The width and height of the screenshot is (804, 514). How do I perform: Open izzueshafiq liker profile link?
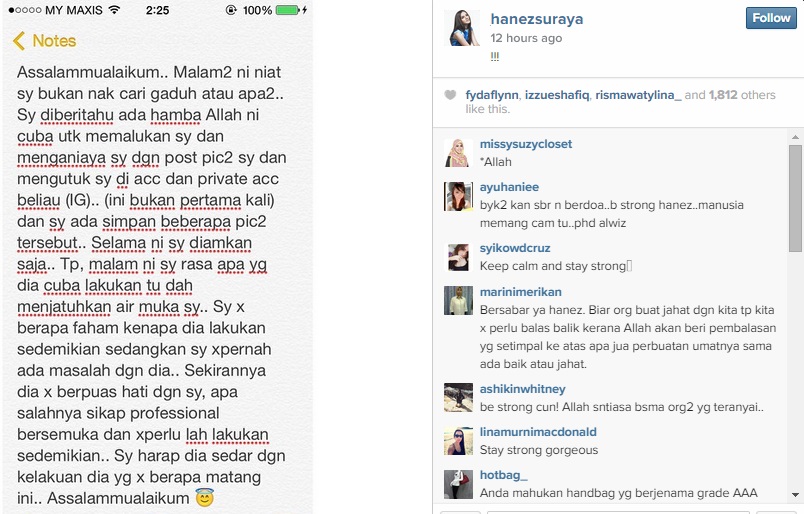(x=557, y=95)
